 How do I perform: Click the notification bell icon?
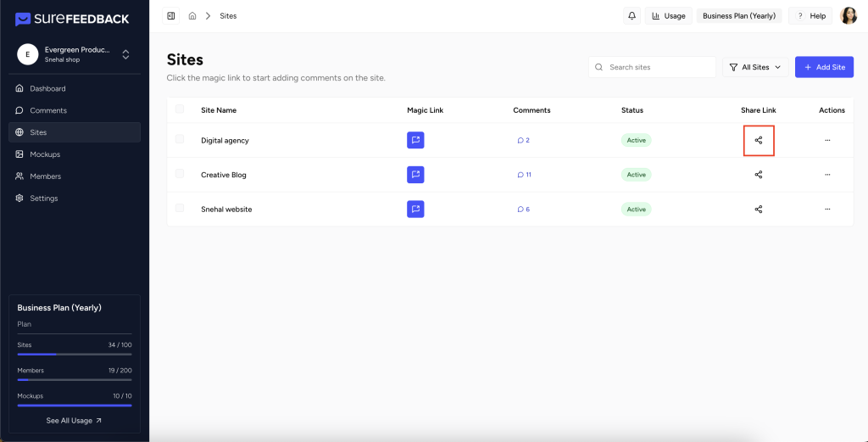click(632, 16)
